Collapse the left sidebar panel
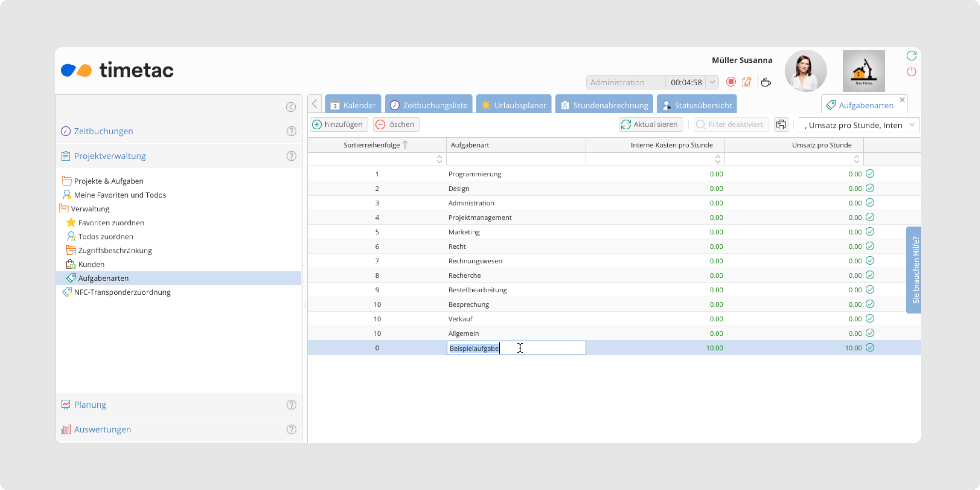 tap(291, 107)
